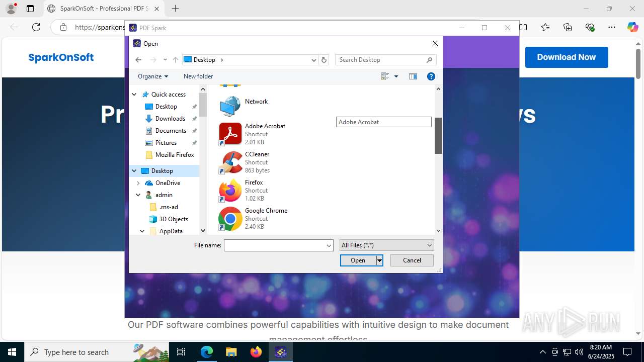
Task: Select the Adobe Acrobat shortcut icon
Action: tap(230, 134)
